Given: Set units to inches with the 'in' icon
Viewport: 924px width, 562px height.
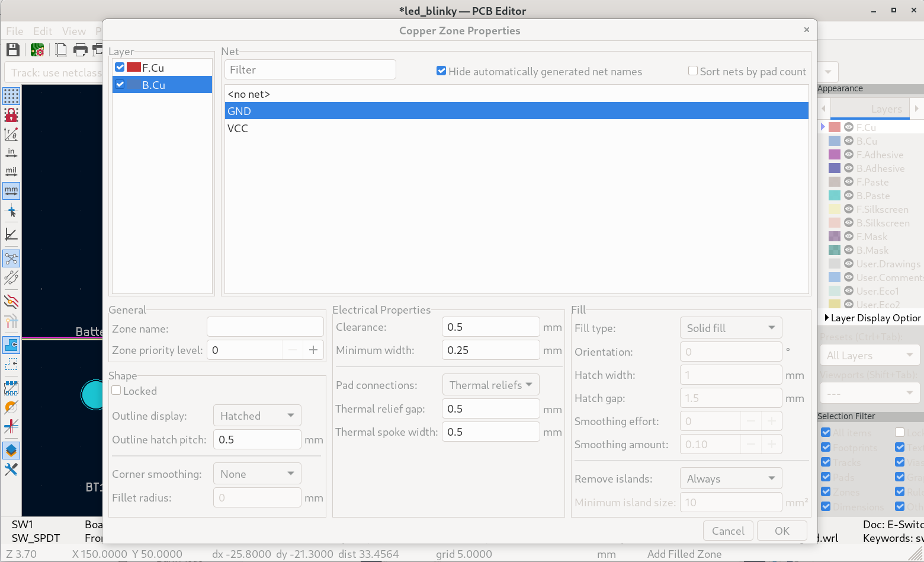Looking at the screenshot, I should [x=11, y=153].
